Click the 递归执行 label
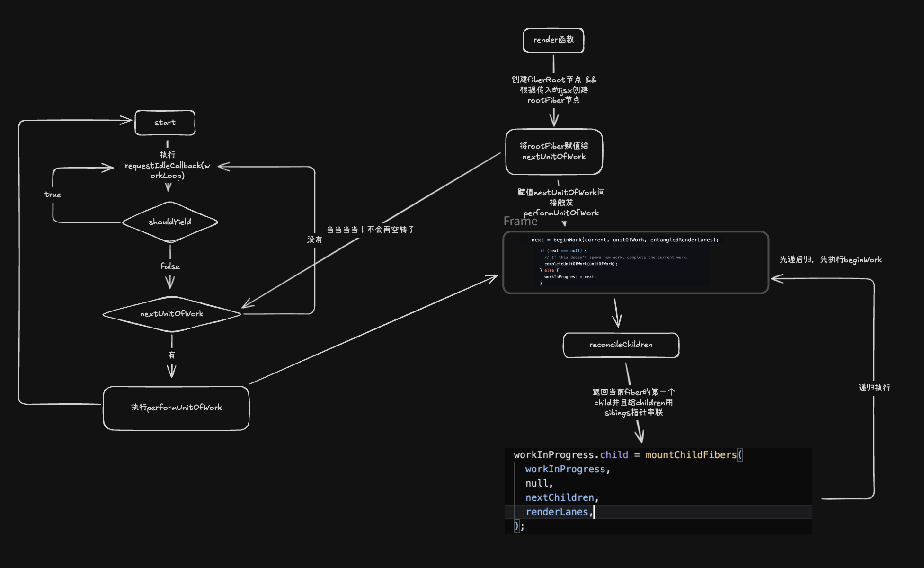Viewport: 924px width, 568px height. click(x=874, y=388)
